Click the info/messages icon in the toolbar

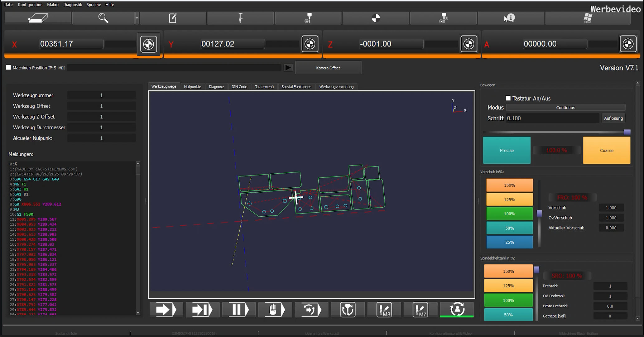tap(511, 18)
